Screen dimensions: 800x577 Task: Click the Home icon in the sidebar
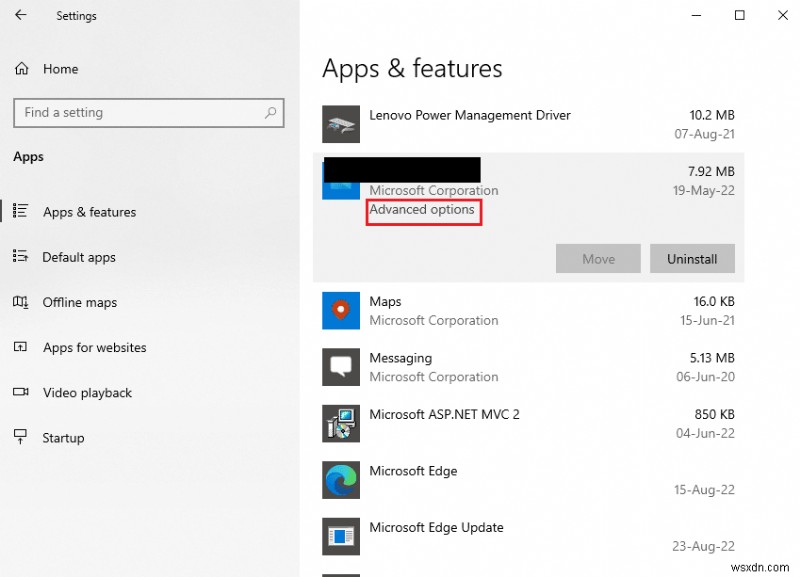20,68
